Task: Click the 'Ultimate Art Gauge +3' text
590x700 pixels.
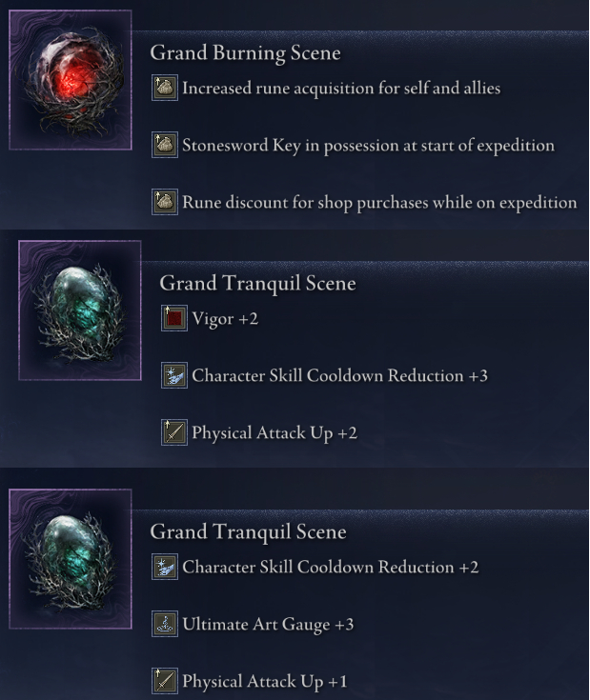Action: 269,625
